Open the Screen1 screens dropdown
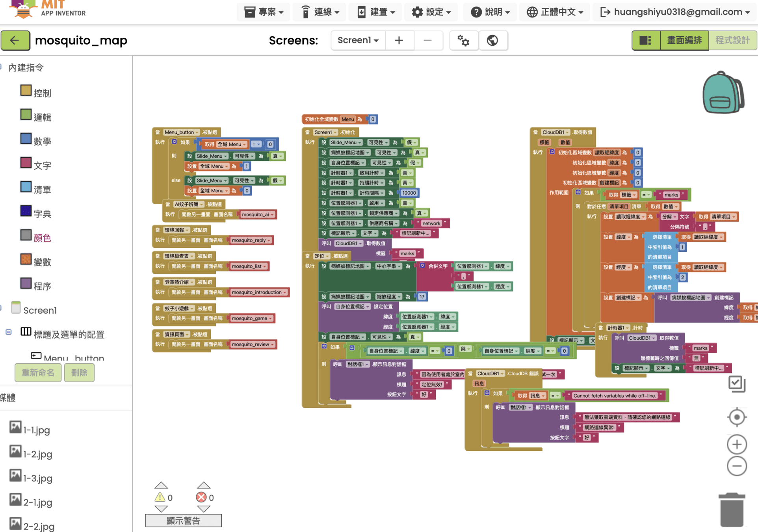Screen dimensions: 758x532 358,40
